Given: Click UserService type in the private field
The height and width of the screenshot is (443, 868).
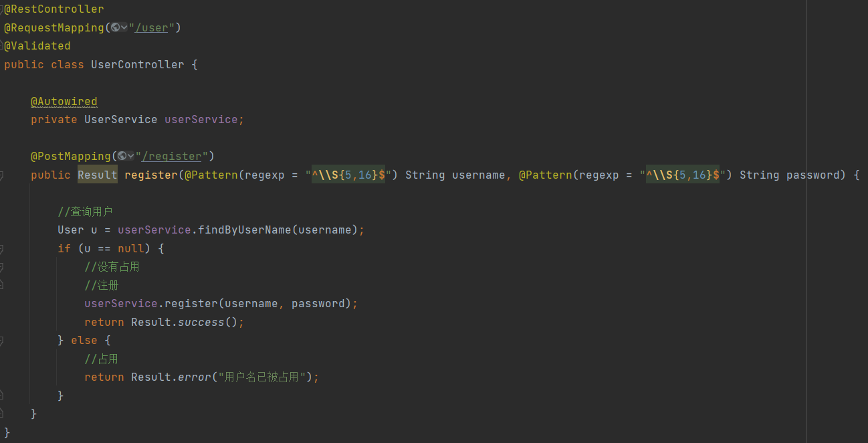Looking at the screenshot, I should [121, 120].
